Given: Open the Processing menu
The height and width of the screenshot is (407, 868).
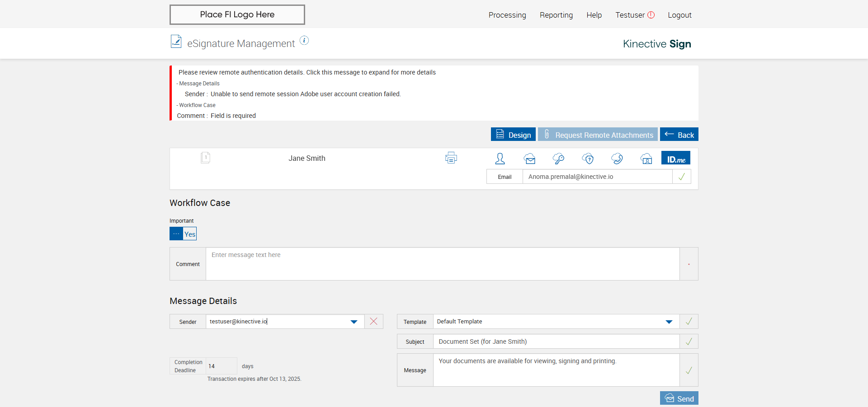Looking at the screenshot, I should 507,15.
